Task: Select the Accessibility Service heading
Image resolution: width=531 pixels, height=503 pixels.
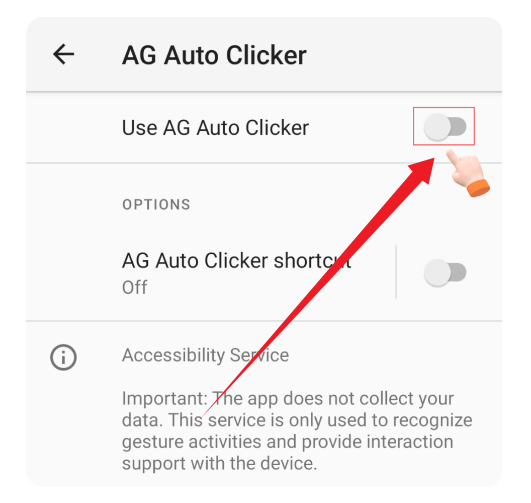Action: [205, 355]
